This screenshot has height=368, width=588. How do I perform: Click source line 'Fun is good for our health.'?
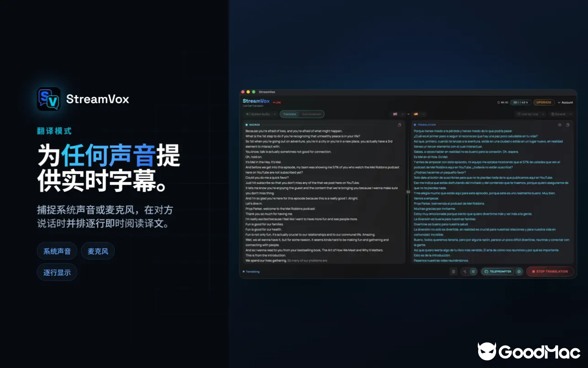tap(264, 229)
